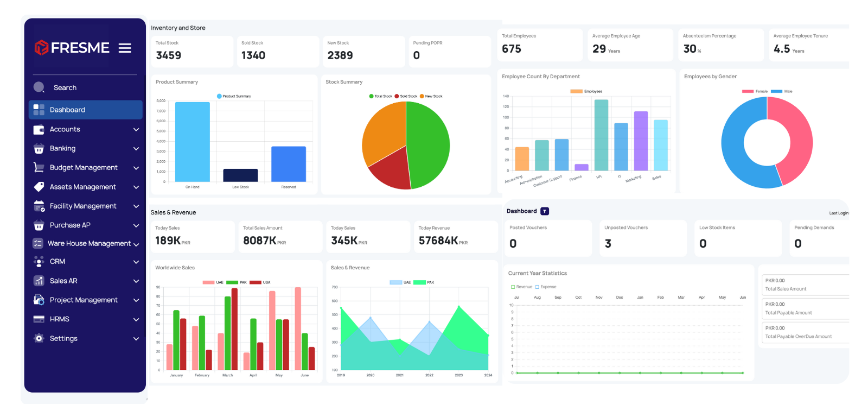Viewport: 868px width, 404px height.
Task: Toggle the Expense legend checkbox
Action: (537, 287)
